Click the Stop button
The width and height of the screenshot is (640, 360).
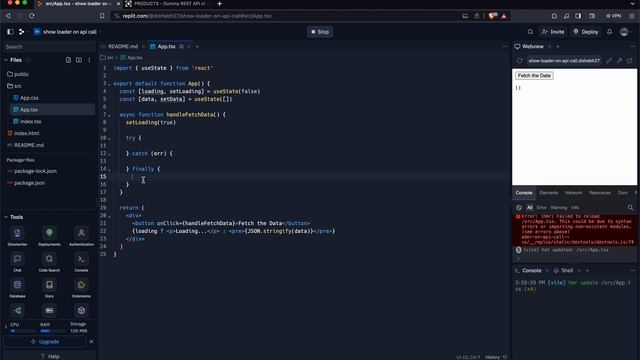pyautogui.click(x=320, y=32)
